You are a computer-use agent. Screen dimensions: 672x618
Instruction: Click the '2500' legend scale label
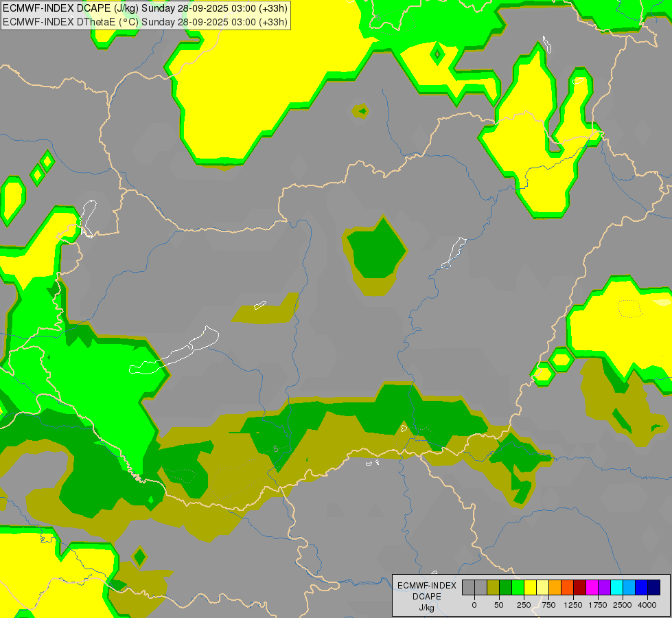point(623,605)
